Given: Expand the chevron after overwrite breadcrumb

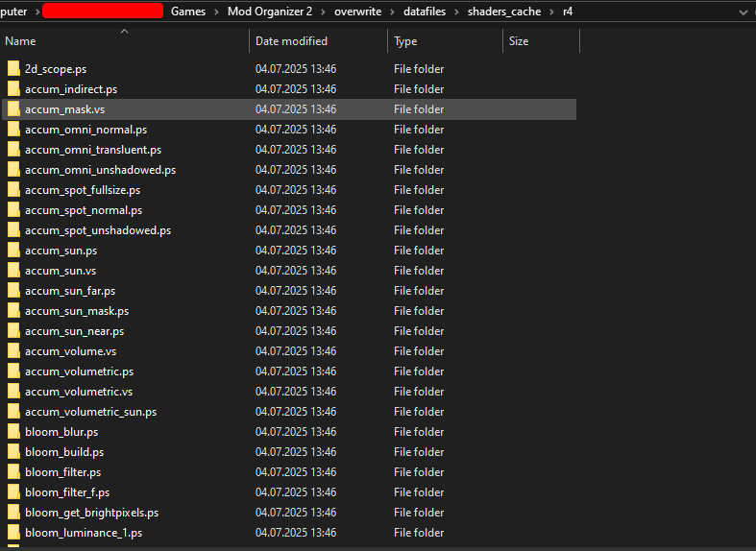Looking at the screenshot, I should click(x=393, y=12).
